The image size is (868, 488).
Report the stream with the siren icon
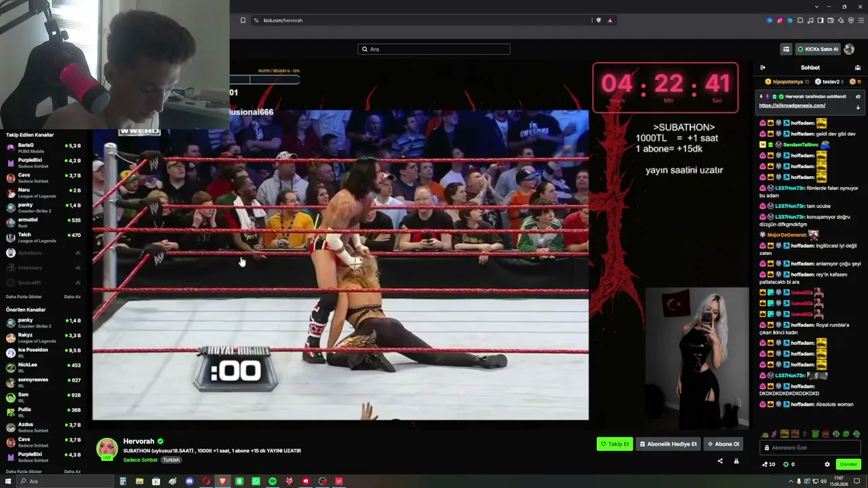point(736,462)
